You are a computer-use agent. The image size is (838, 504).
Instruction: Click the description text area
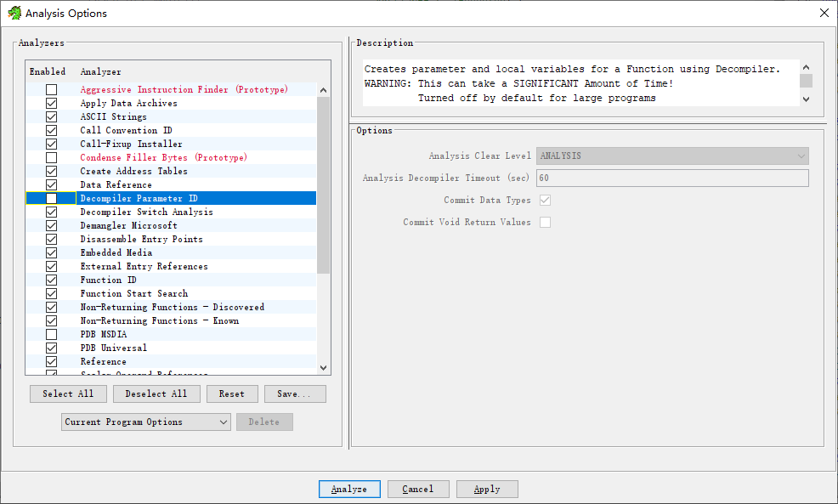click(x=581, y=83)
